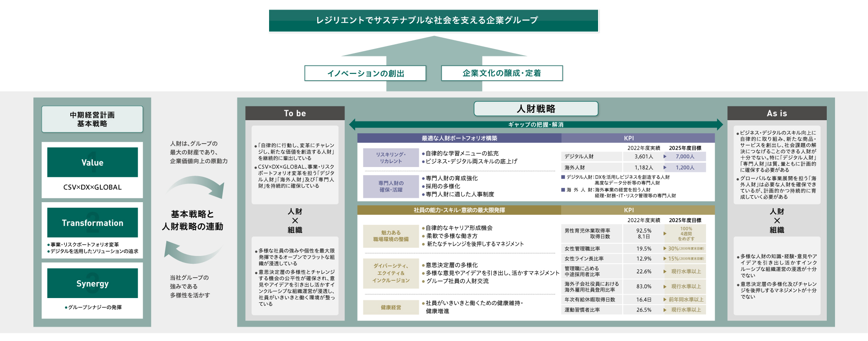
Task: Click the 海外人財 row label
Action: (575, 167)
